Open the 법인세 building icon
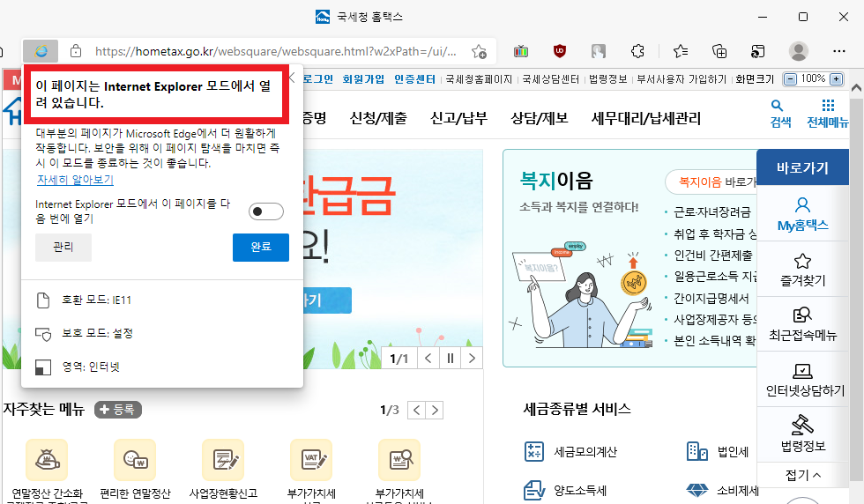Viewport: 864px width, 504px height. [697, 452]
